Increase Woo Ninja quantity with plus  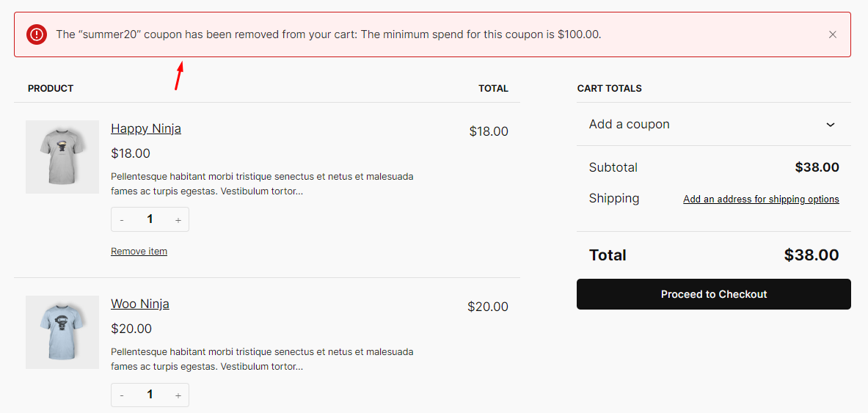(x=178, y=395)
